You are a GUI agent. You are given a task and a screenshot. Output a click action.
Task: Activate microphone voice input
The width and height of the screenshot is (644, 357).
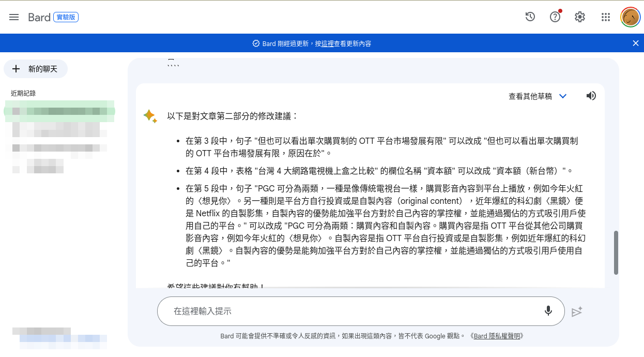click(x=548, y=311)
